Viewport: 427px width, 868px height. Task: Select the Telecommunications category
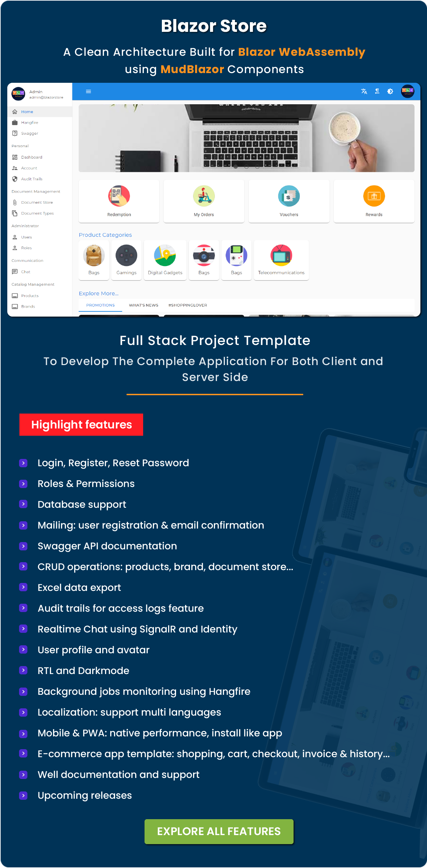click(281, 260)
